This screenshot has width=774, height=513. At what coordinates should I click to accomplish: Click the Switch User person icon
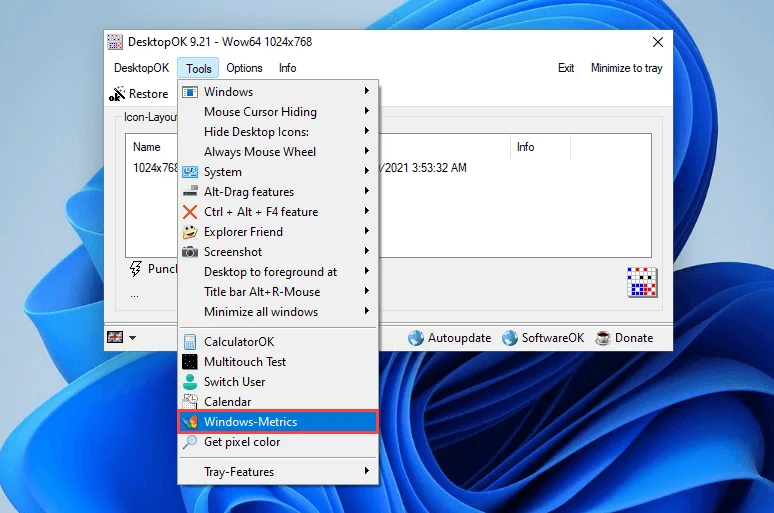[x=190, y=382]
